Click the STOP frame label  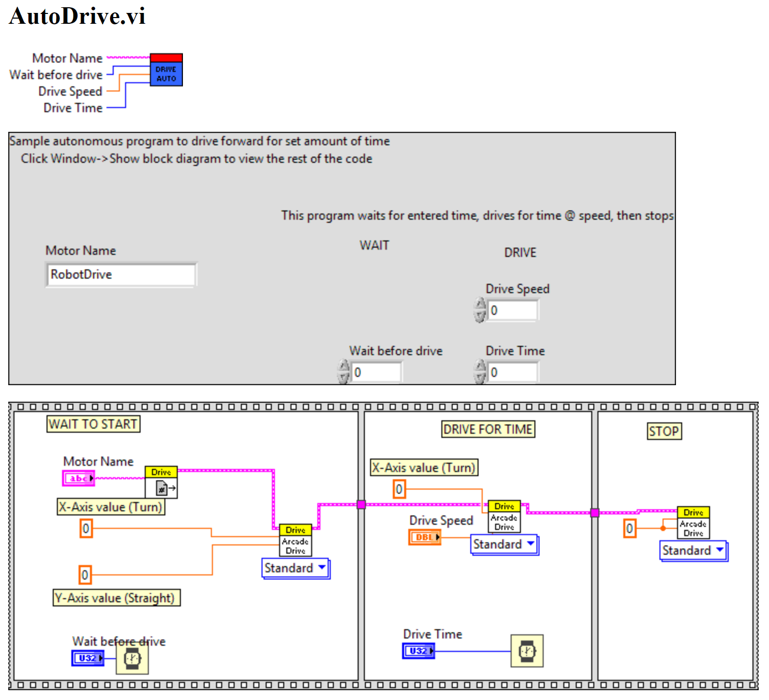[665, 431]
